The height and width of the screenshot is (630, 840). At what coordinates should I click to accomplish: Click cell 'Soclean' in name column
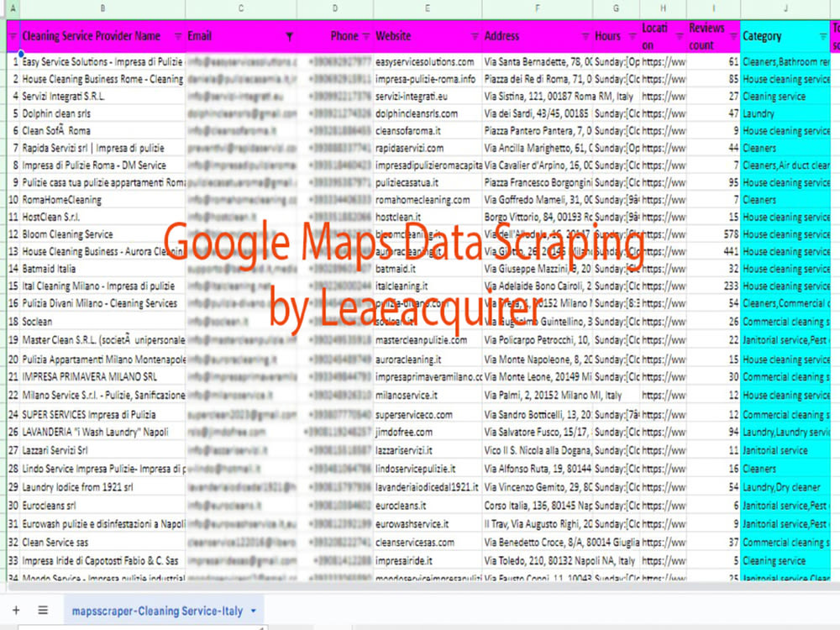[102, 322]
